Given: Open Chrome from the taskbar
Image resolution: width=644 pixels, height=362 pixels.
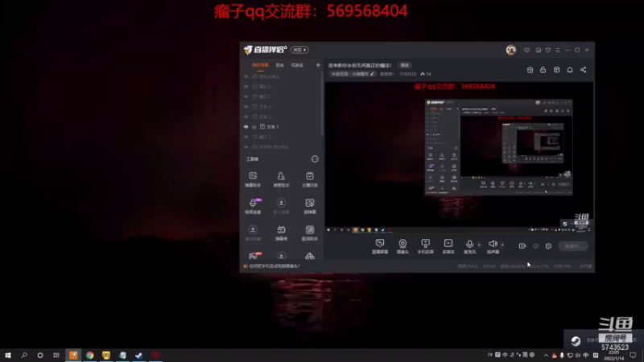Looking at the screenshot, I should tap(89, 355).
